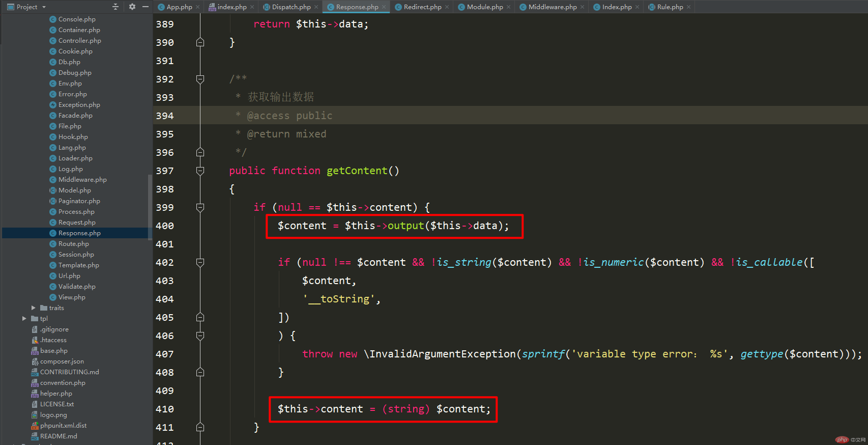
Task: Open Debug.php file
Action: click(75, 73)
